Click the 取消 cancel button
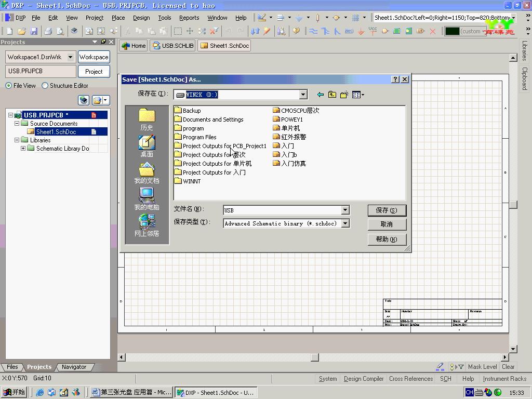The image size is (532, 399). coord(387,224)
